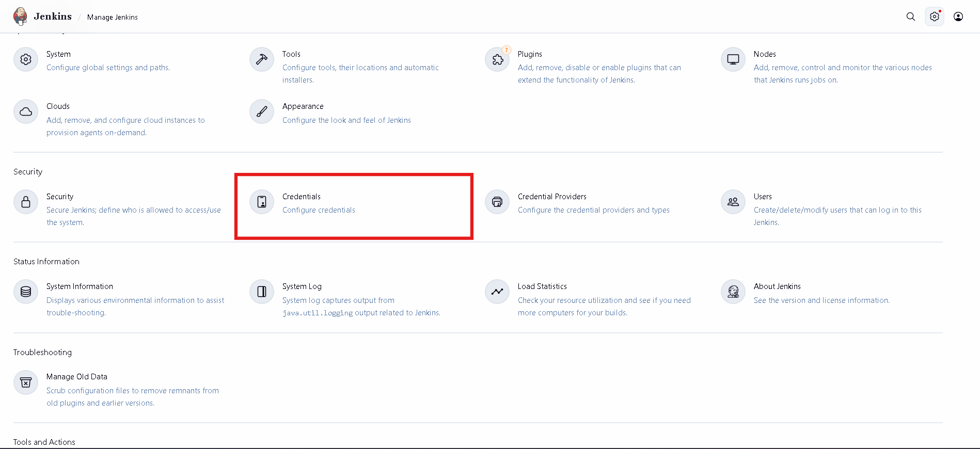Image resolution: width=980 pixels, height=449 pixels.
Task: Open the Plugins title link
Action: 530,54
